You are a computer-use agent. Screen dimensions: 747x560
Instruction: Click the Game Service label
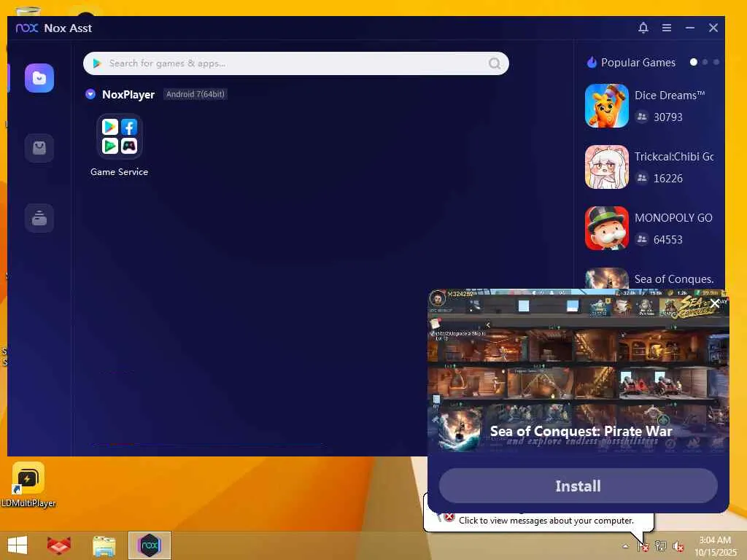(119, 172)
